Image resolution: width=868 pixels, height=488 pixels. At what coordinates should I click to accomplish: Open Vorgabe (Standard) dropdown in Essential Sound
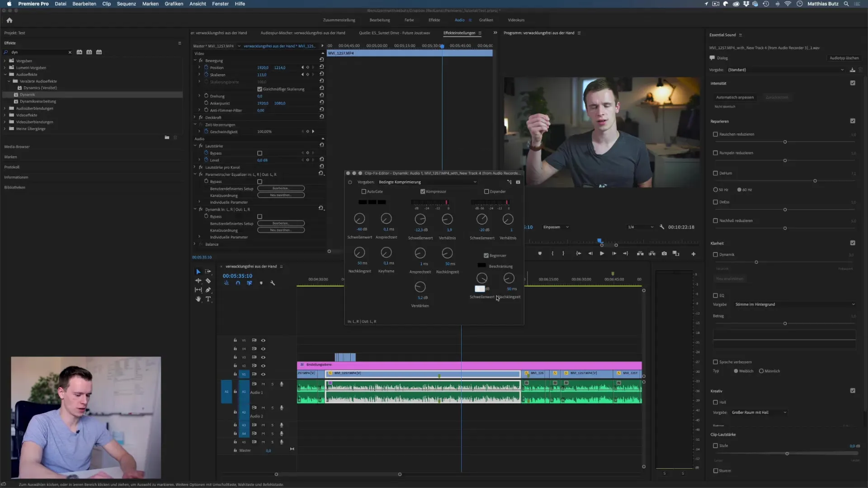[786, 70]
